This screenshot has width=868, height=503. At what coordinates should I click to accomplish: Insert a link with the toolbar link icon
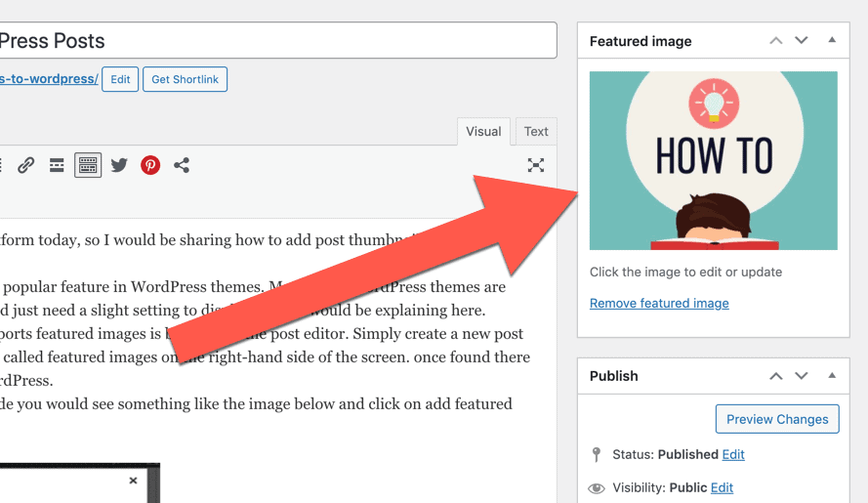[25, 165]
